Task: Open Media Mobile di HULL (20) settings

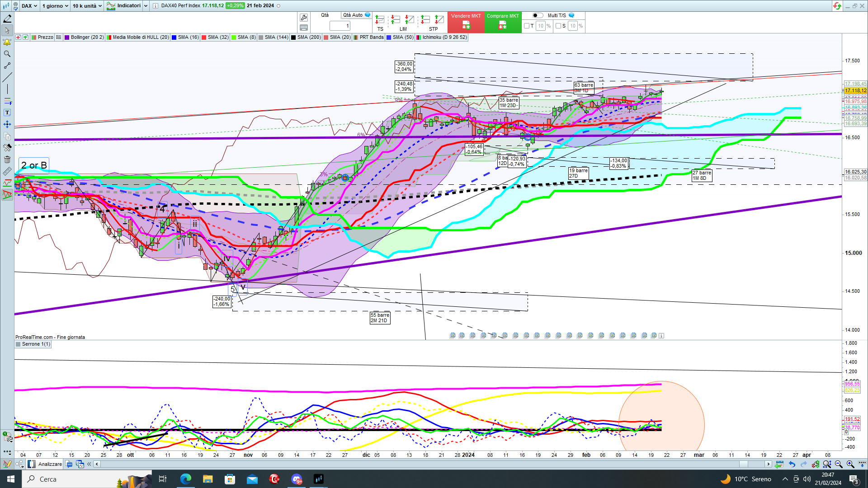Action: 137,37
